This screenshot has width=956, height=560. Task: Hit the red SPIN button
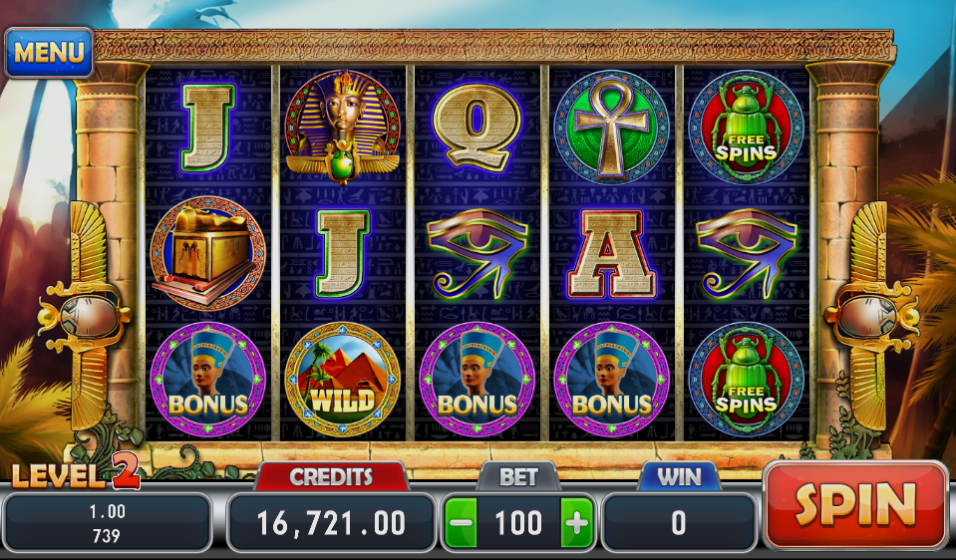click(855, 505)
